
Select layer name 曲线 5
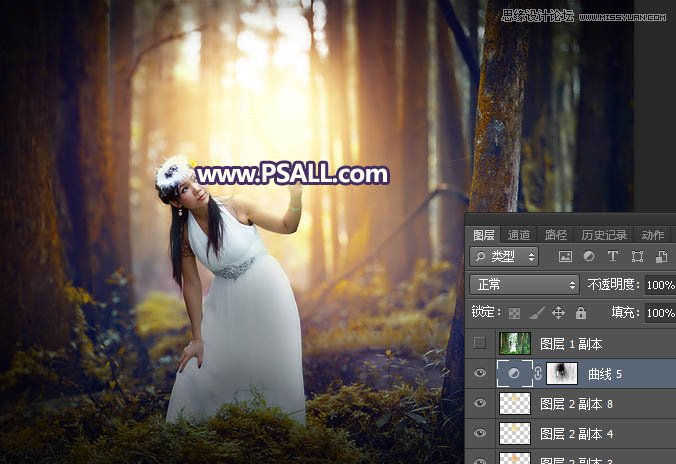point(605,374)
